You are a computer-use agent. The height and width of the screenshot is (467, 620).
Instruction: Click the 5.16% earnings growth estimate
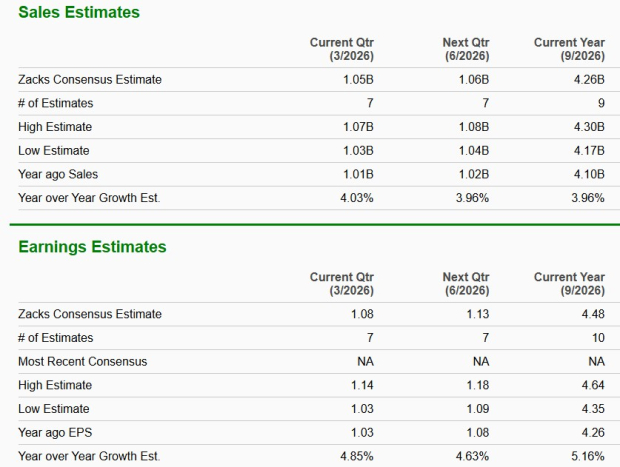click(x=587, y=455)
